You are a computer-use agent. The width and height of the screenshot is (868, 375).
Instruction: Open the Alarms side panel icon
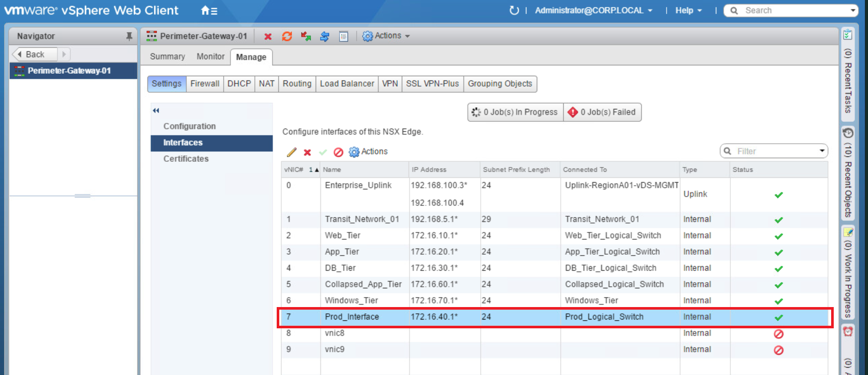click(x=848, y=331)
